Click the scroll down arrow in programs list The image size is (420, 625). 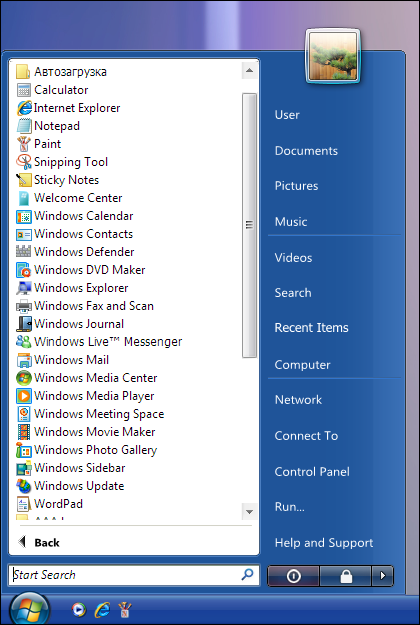pyautogui.click(x=249, y=511)
